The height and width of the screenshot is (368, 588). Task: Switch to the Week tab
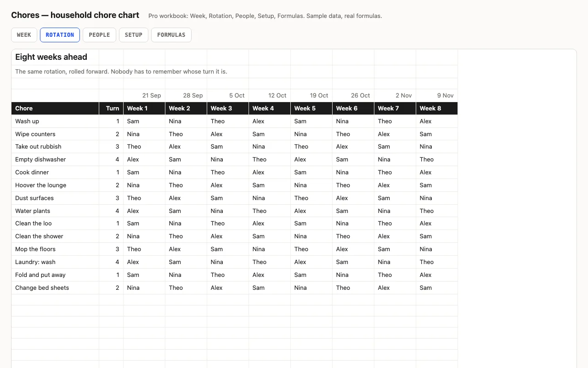click(x=24, y=35)
